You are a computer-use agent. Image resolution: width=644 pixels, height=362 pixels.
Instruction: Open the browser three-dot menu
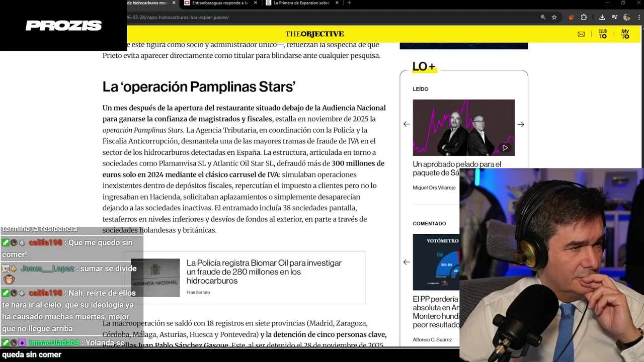(638, 17)
